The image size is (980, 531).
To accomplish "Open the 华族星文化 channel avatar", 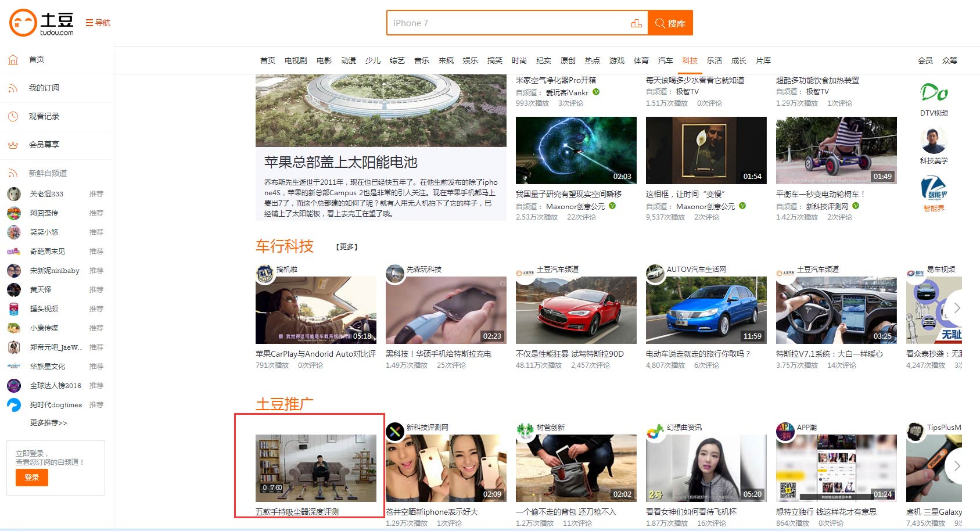I will 14,367.
